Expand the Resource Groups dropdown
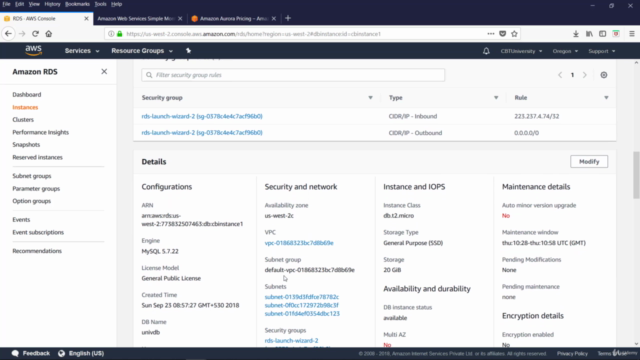This screenshot has width=640, height=360. coord(142,51)
